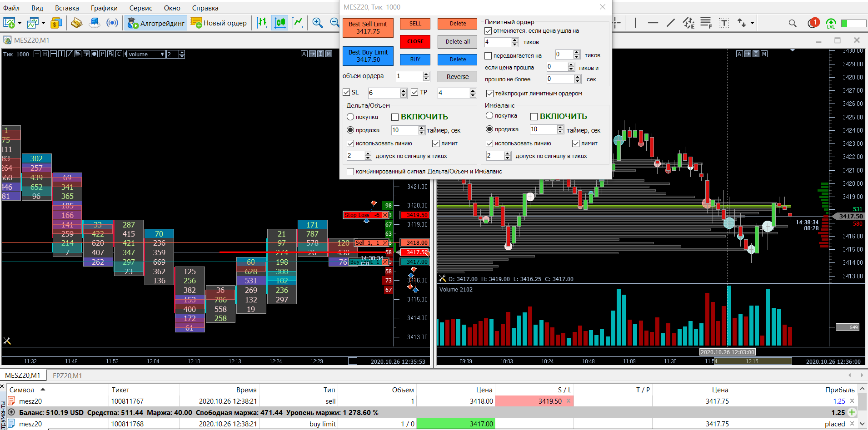The height and width of the screenshot is (430, 868).
Task: Increase the SL spinner value
Action: [x=404, y=91]
